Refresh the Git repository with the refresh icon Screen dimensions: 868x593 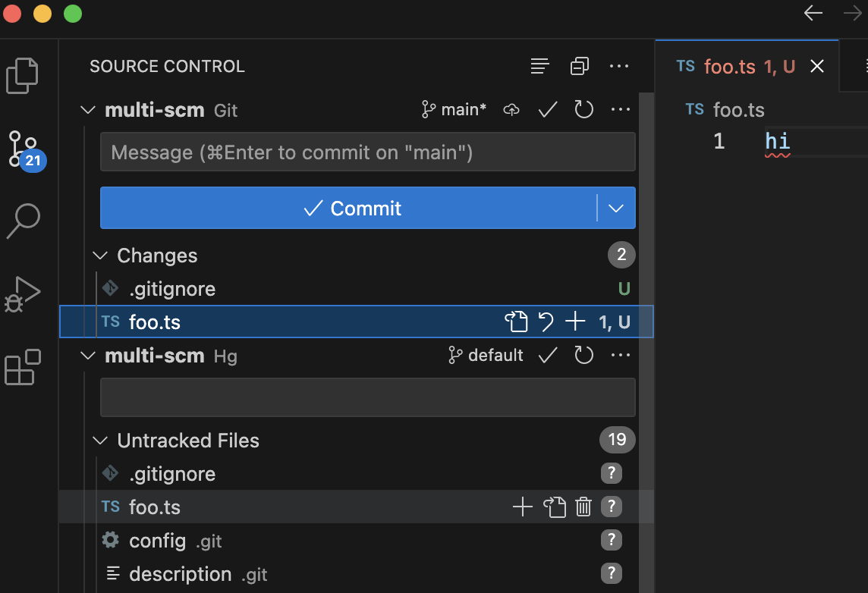[583, 109]
